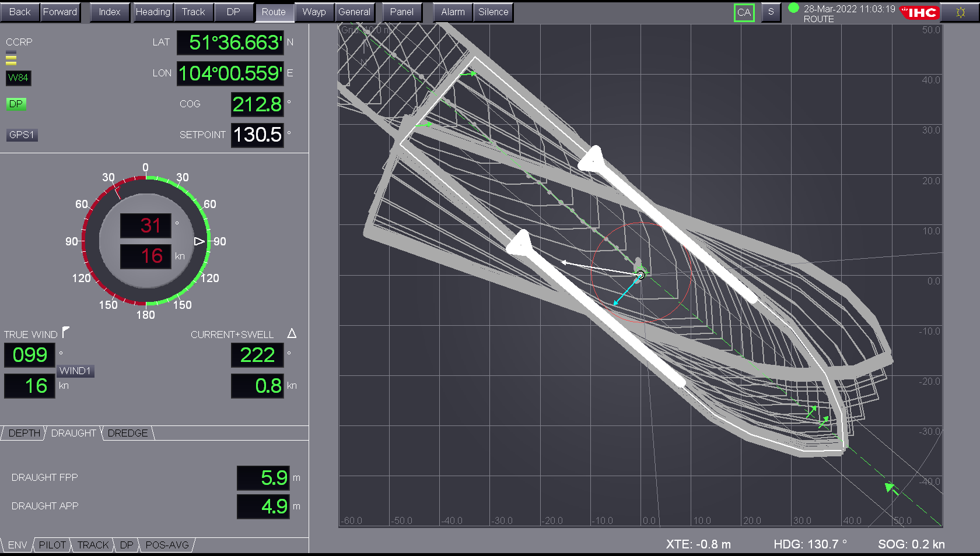Click the vessel position marker on chart
Viewport: 980px width, 556px height.
click(x=640, y=275)
